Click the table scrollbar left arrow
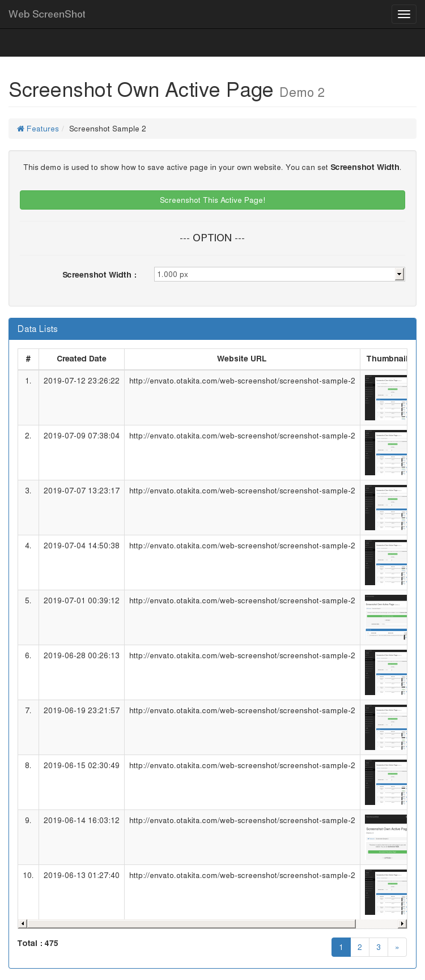Image resolution: width=425 pixels, height=980 pixels. click(23, 924)
